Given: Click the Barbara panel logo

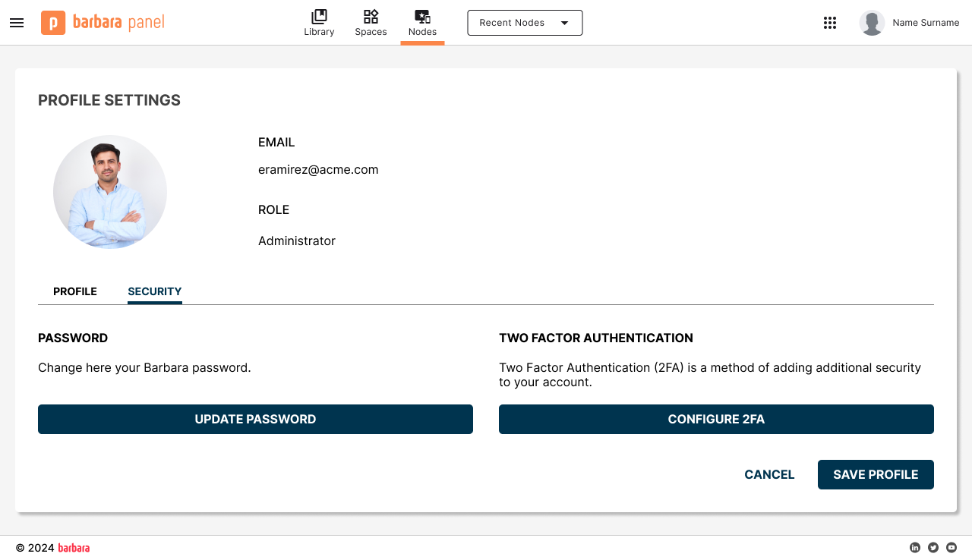Looking at the screenshot, I should click(103, 23).
